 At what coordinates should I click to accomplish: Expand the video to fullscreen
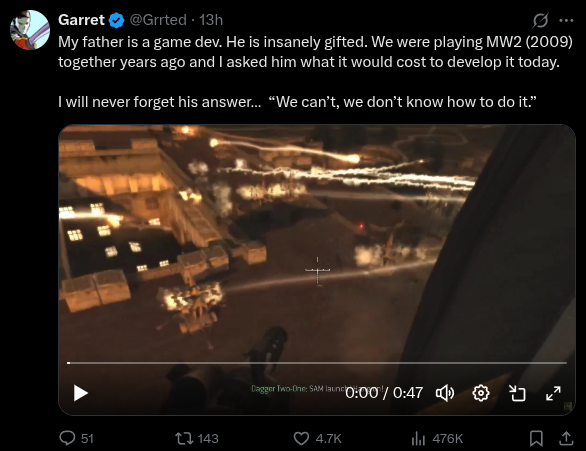pyautogui.click(x=553, y=393)
